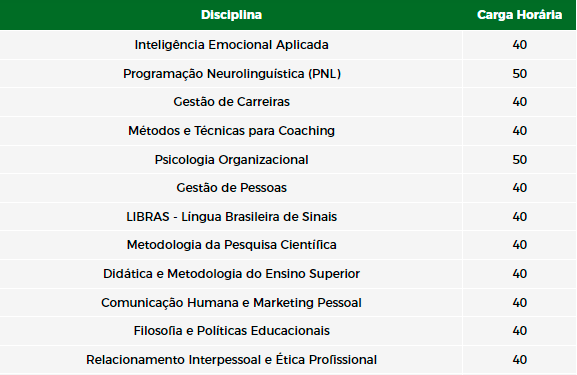The width and height of the screenshot is (577, 375).
Task: Click the 40 hours value for Inteligência Emocional
Action: (520, 45)
